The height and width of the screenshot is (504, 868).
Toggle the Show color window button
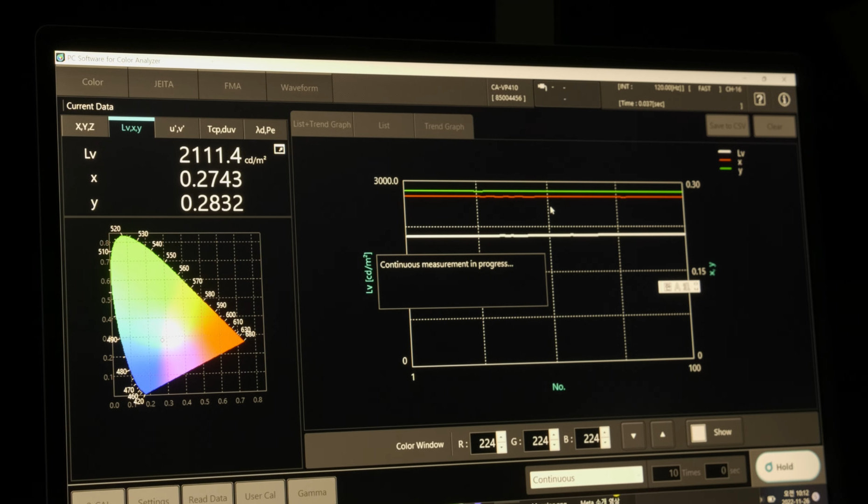(x=713, y=433)
